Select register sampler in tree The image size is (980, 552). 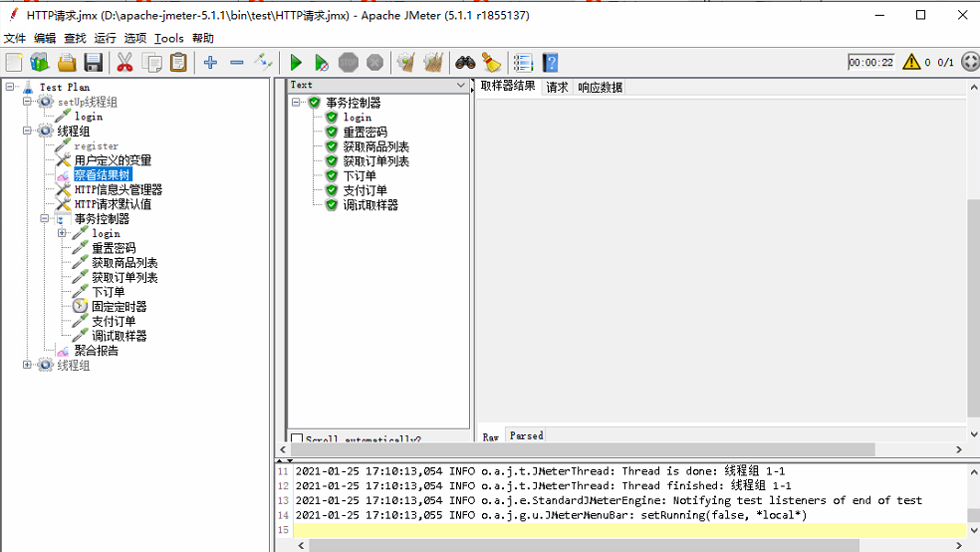96,145
